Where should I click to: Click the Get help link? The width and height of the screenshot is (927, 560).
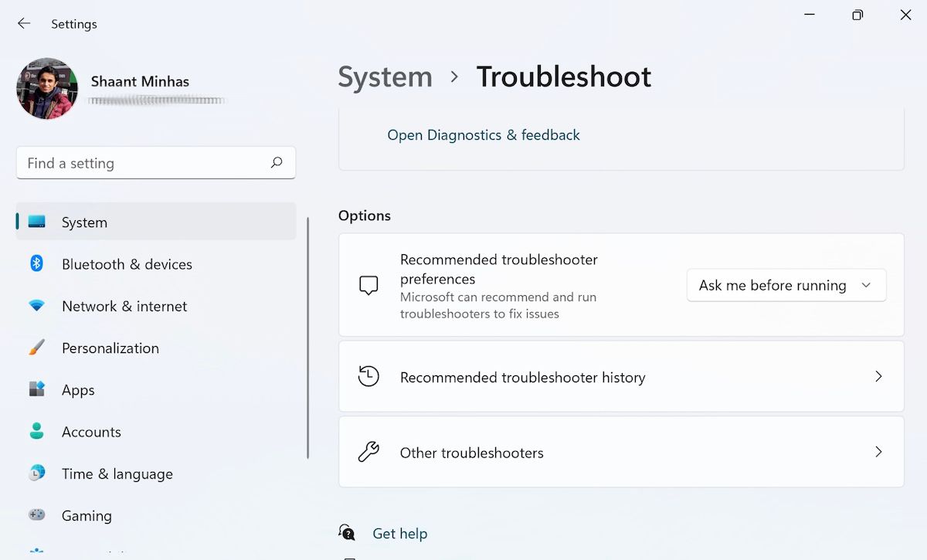click(x=399, y=534)
